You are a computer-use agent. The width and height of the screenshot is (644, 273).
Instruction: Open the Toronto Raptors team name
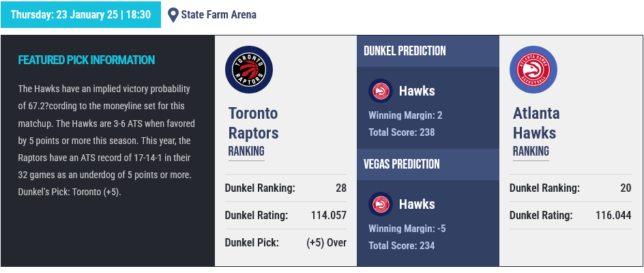pyautogui.click(x=253, y=123)
